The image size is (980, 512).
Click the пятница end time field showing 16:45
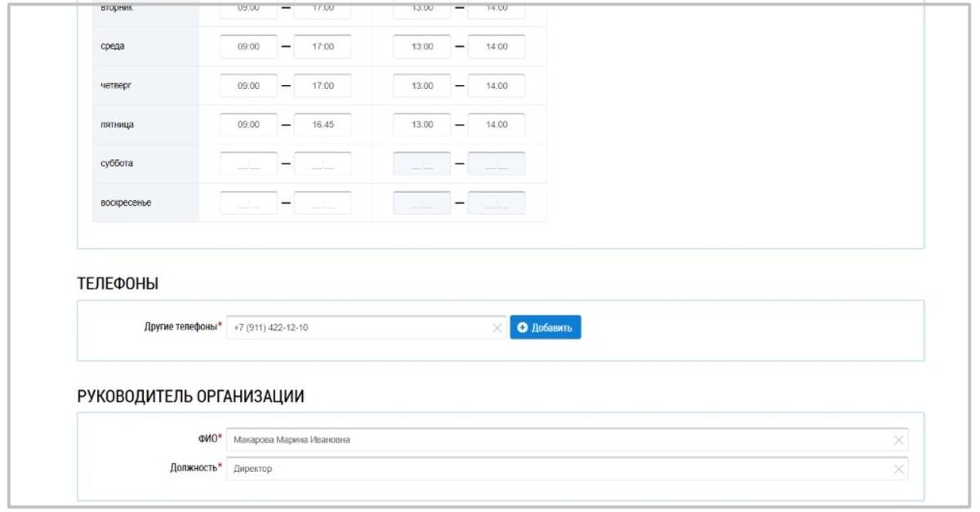pyautogui.click(x=324, y=124)
